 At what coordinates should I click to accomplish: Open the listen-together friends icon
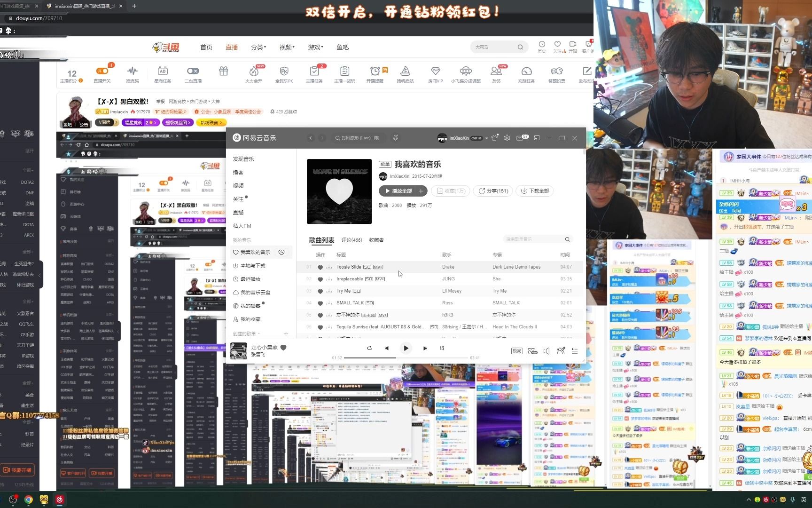[x=561, y=351]
